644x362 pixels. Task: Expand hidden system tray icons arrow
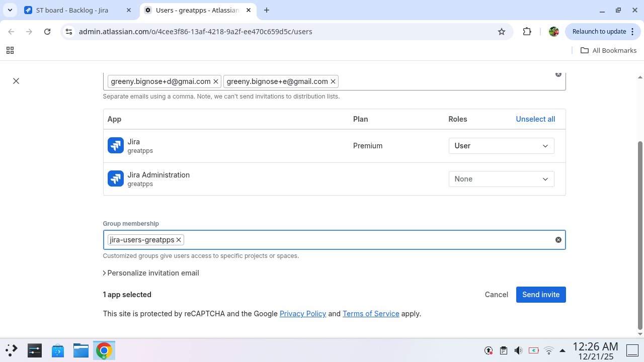click(x=562, y=350)
